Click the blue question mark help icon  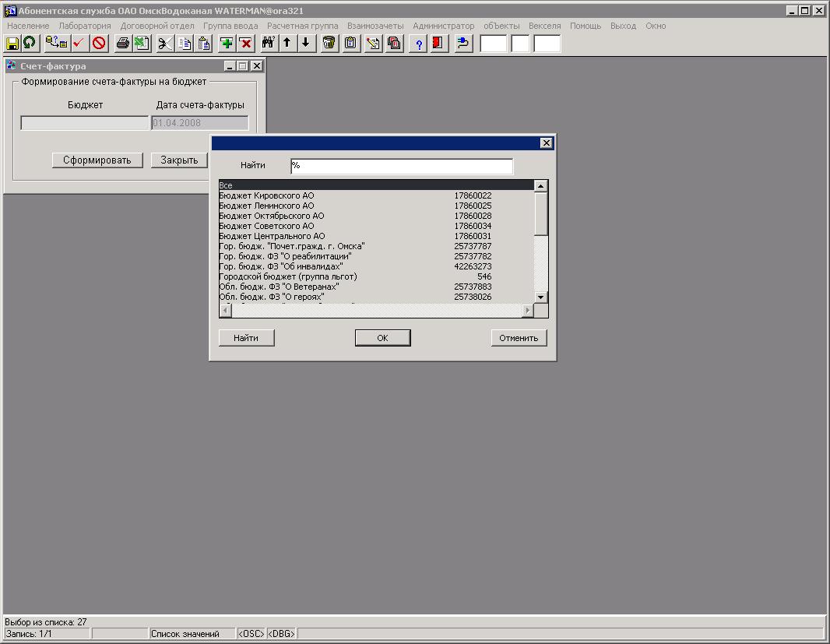419,44
